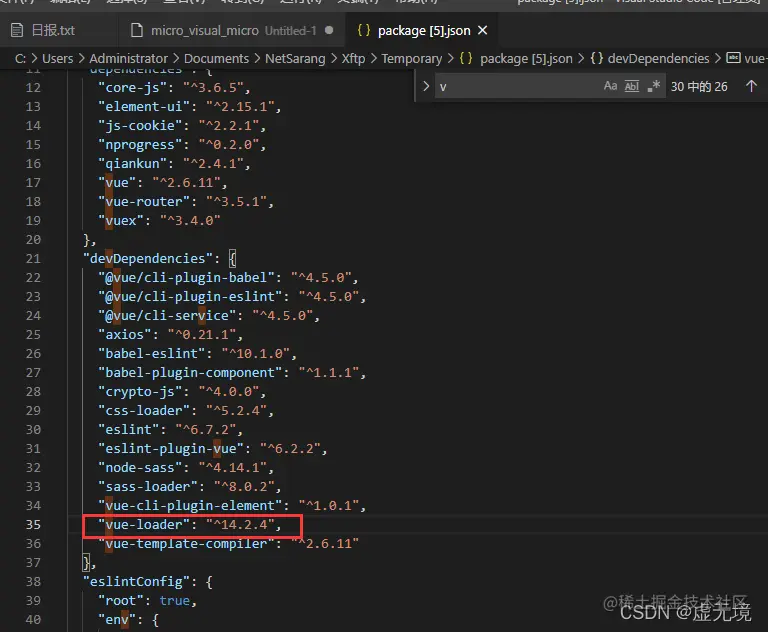Click the 30 中的 26 match count
Viewport: 768px width, 632px height.
(x=699, y=87)
